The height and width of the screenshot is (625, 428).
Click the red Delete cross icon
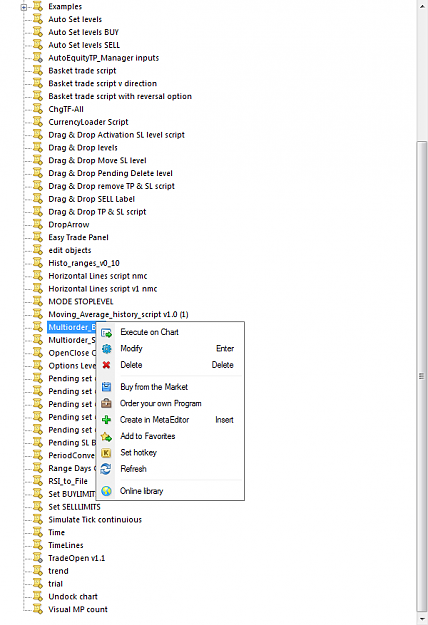106,365
